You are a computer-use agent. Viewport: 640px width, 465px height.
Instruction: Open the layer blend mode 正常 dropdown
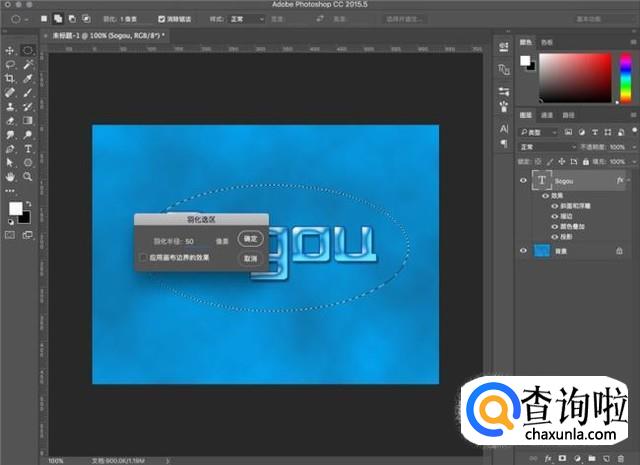click(545, 146)
